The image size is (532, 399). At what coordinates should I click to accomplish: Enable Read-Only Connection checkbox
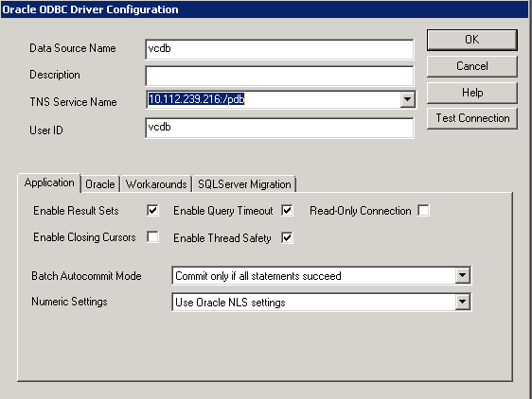[423, 210]
